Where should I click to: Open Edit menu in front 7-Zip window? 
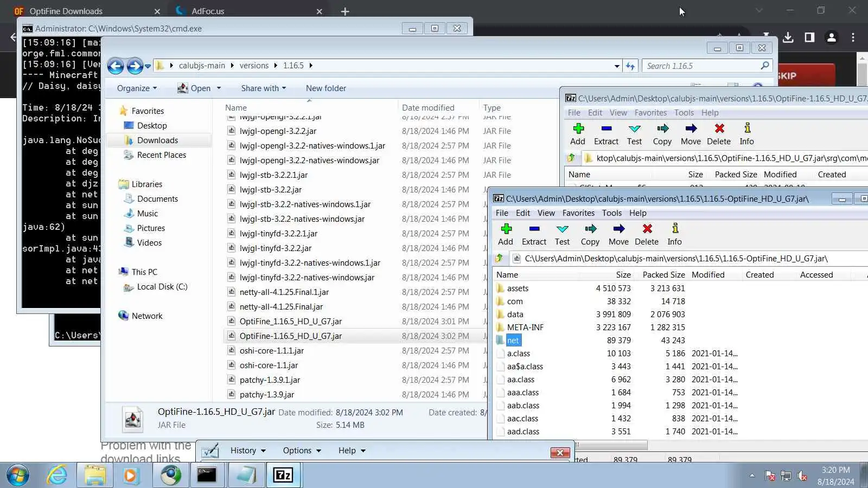point(523,213)
